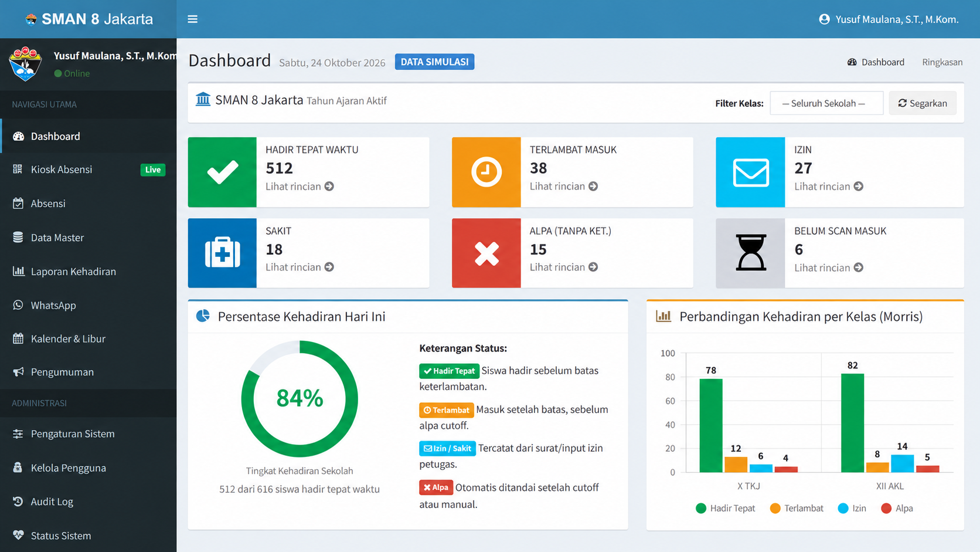Toggle Terlambat series in chart legend
The height and width of the screenshot is (552, 980).
pyautogui.click(x=797, y=509)
